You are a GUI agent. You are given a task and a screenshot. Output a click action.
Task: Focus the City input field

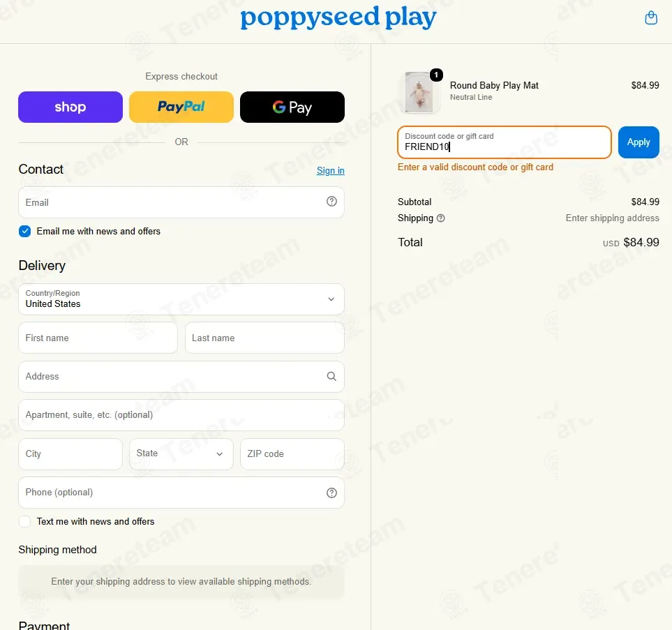(70, 454)
